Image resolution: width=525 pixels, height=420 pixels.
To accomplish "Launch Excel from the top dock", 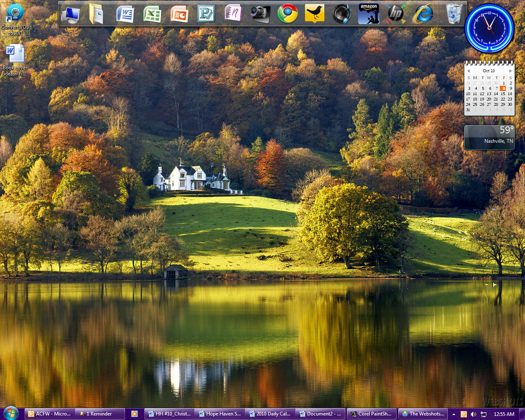I will pyautogui.click(x=152, y=14).
